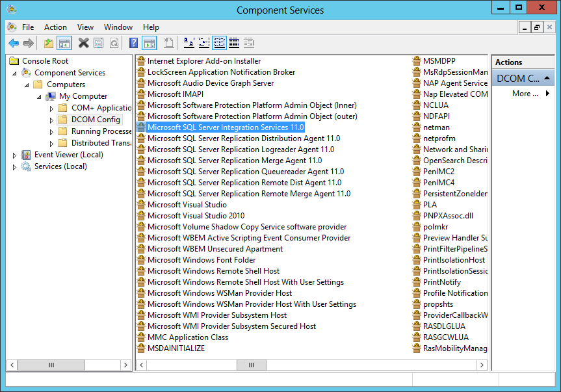
Task: Click list pane scroll left arrow
Action: pyautogui.click(x=142, y=365)
